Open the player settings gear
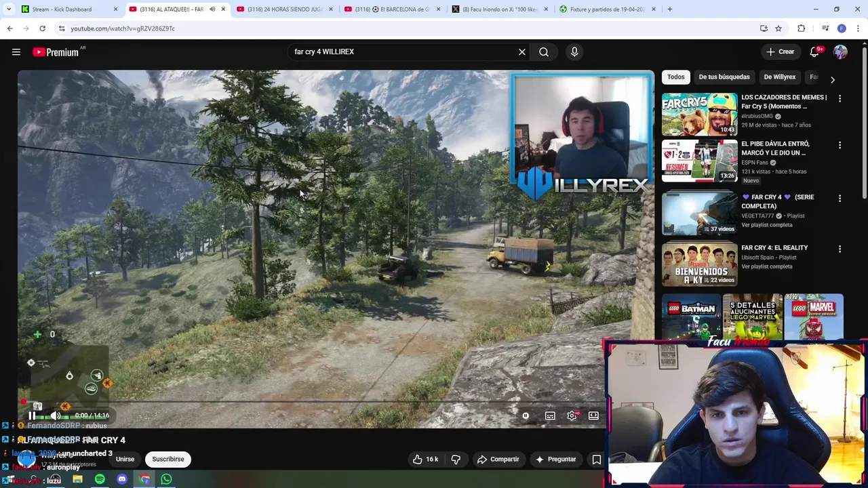This screenshot has width=868, height=488. point(572,415)
